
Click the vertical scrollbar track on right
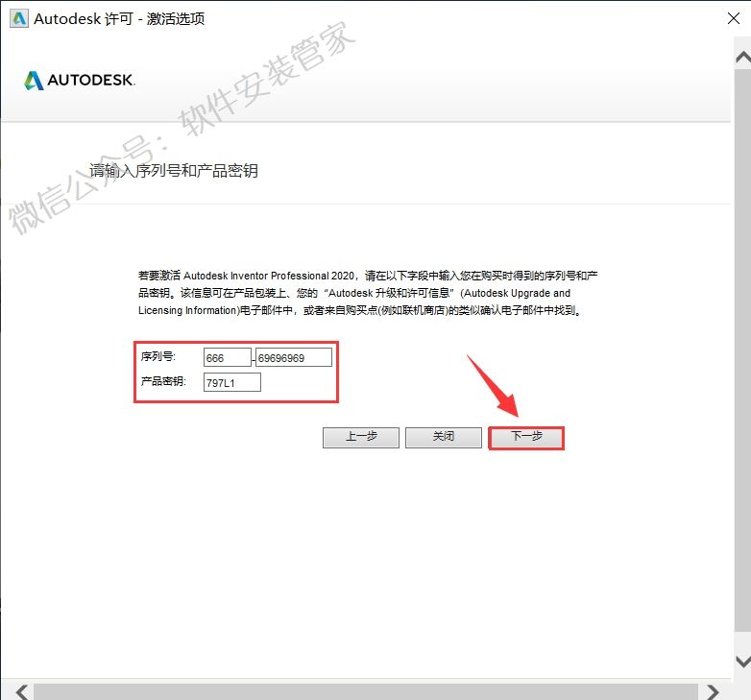pyautogui.click(x=740, y=355)
